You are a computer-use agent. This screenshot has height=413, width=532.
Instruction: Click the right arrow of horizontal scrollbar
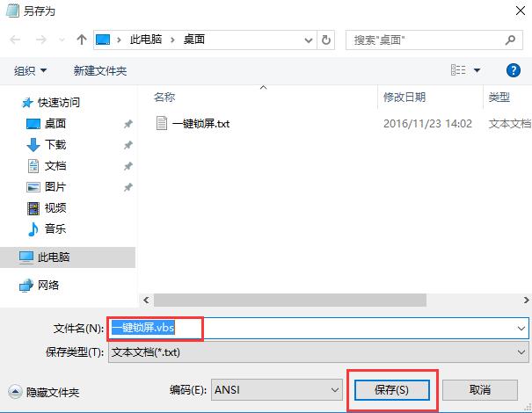click(526, 301)
